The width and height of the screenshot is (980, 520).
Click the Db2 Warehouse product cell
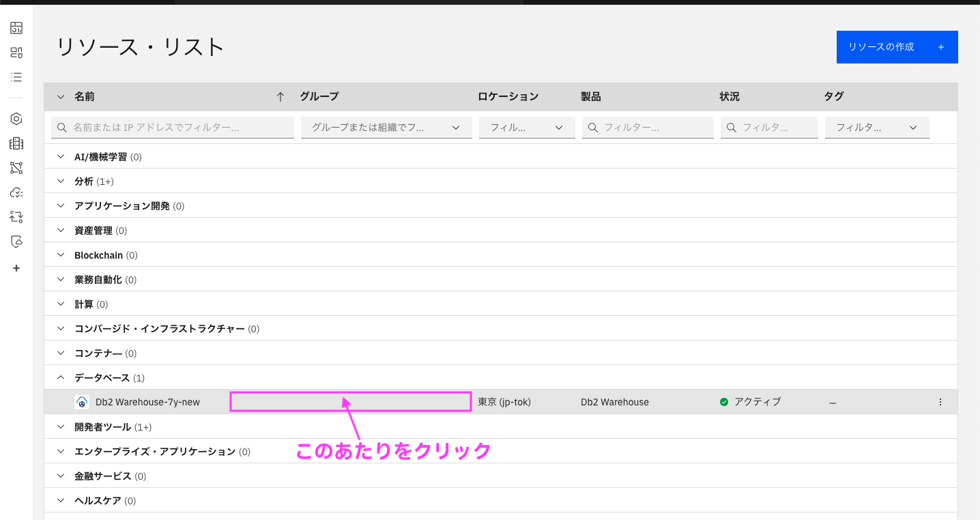tap(615, 402)
